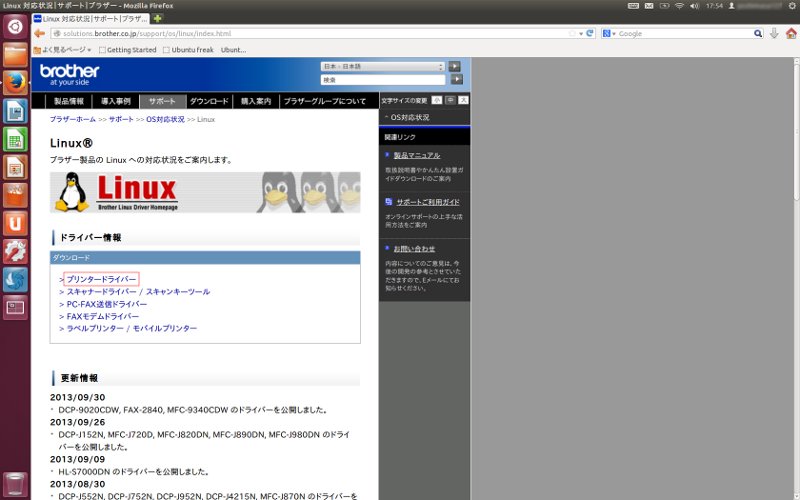Open ブラザーグループについて navigation tab
This screenshot has width=800, height=500.
(325, 101)
